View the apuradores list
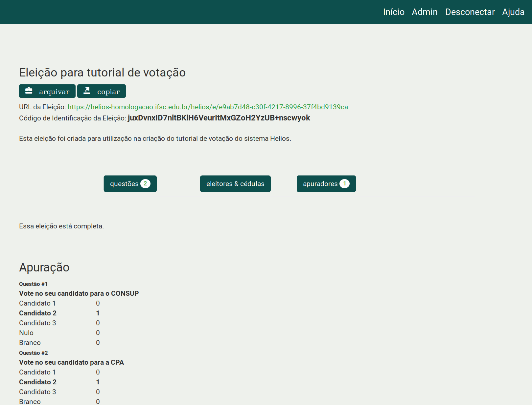This screenshot has height=405, width=532. click(x=320, y=184)
